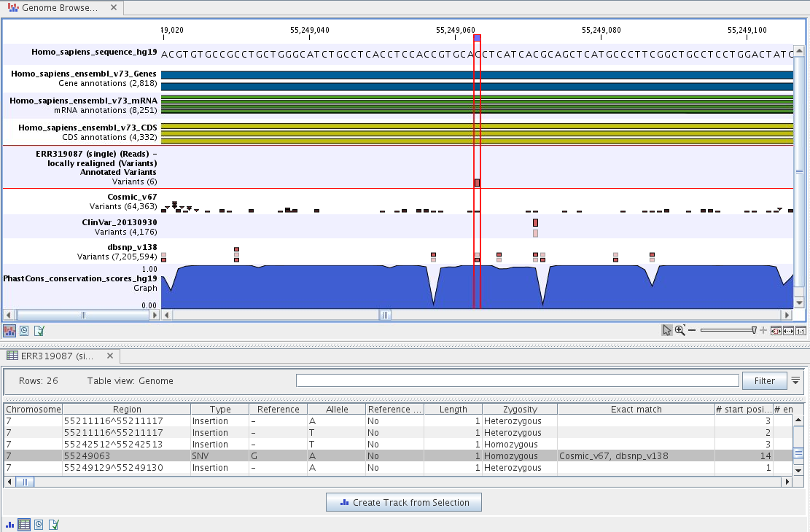Switch the variant panel to chart view
This screenshot has width=810, height=532.
coord(9,524)
